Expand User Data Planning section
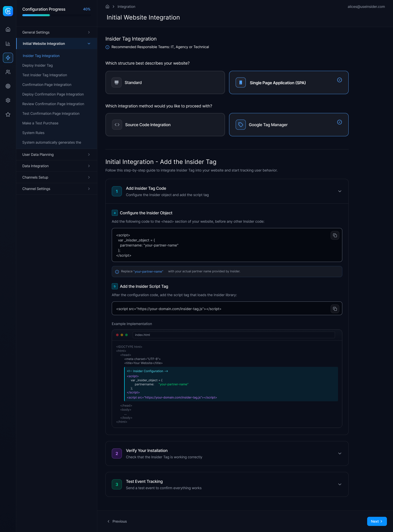Image resolution: width=393 pixels, height=532 pixels. [x=57, y=155]
